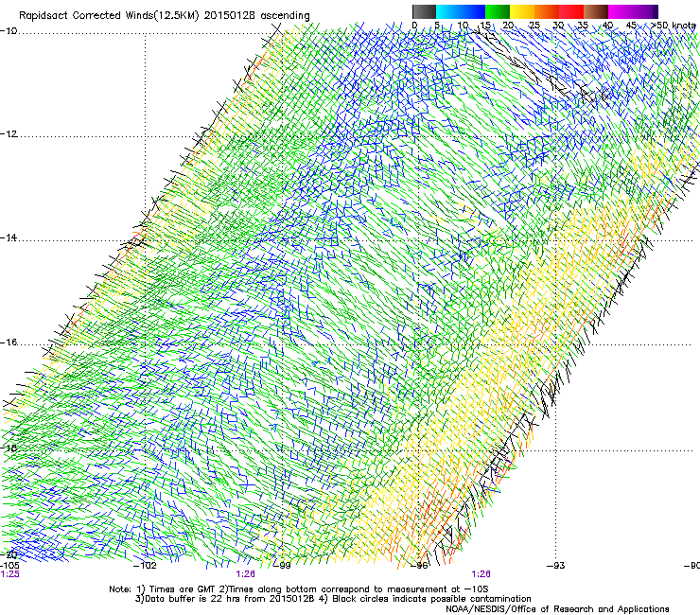Choose the magenta 40-45 knots color swatch
The width and height of the screenshot is (700, 615).
click(621, 11)
